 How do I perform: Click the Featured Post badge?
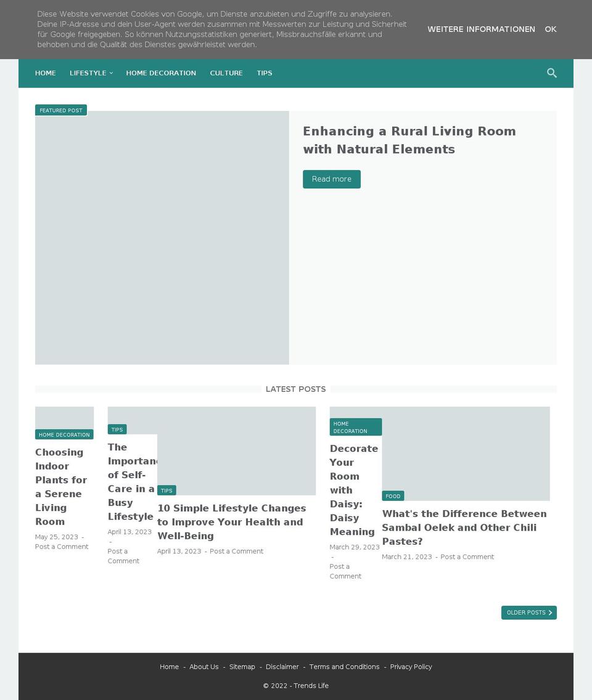click(x=61, y=110)
